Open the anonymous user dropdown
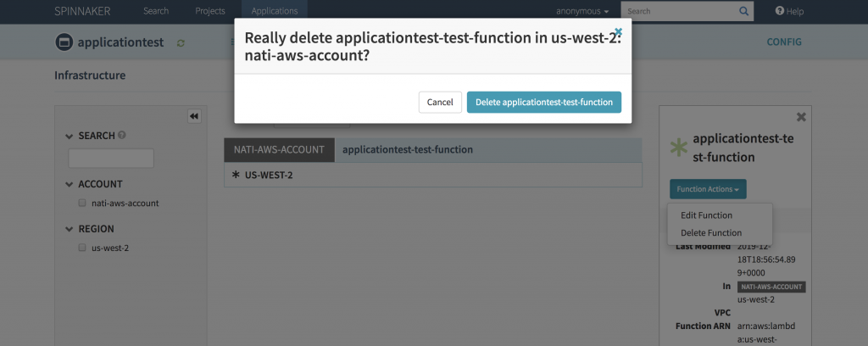868x346 pixels. click(x=582, y=11)
